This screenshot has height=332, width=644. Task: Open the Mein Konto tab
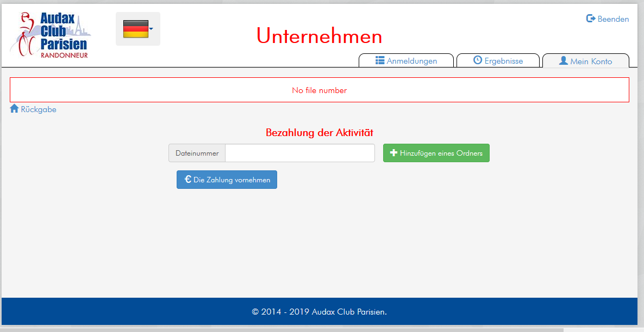click(x=591, y=62)
